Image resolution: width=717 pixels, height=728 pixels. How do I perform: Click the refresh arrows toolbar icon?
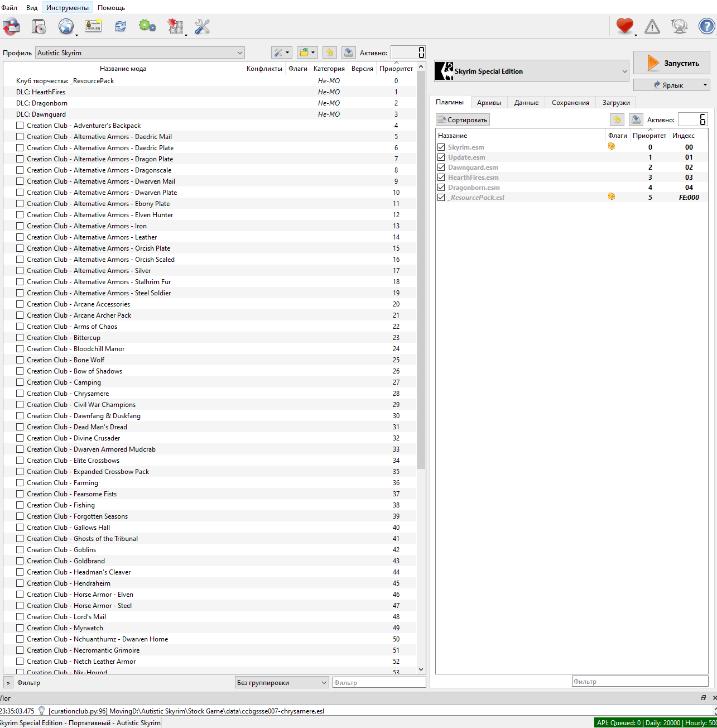(x=121, y=26)
